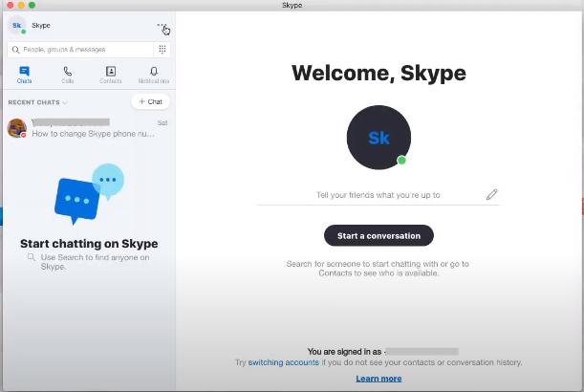584x392 pixels.
Task: Open the dial pad grid icon
Action: tap(162, 50)
